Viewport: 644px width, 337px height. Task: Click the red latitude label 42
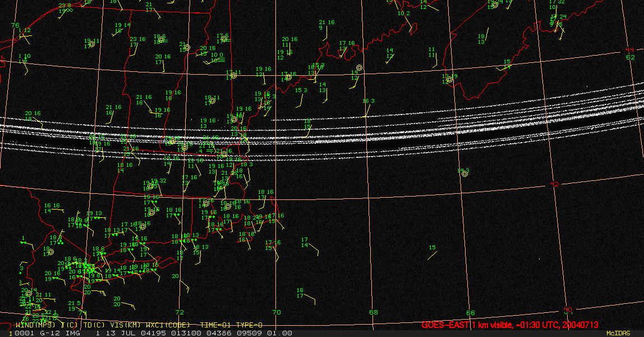click(x=554, y=184)
